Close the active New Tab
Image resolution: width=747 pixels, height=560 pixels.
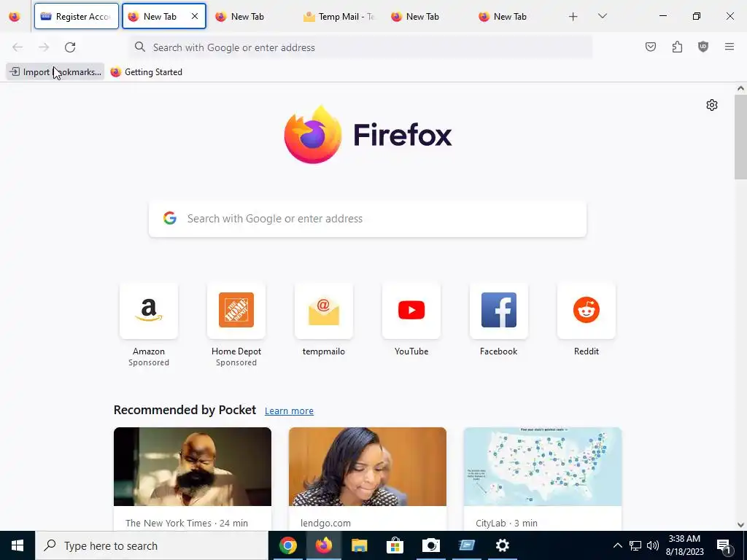click(195, 16)
